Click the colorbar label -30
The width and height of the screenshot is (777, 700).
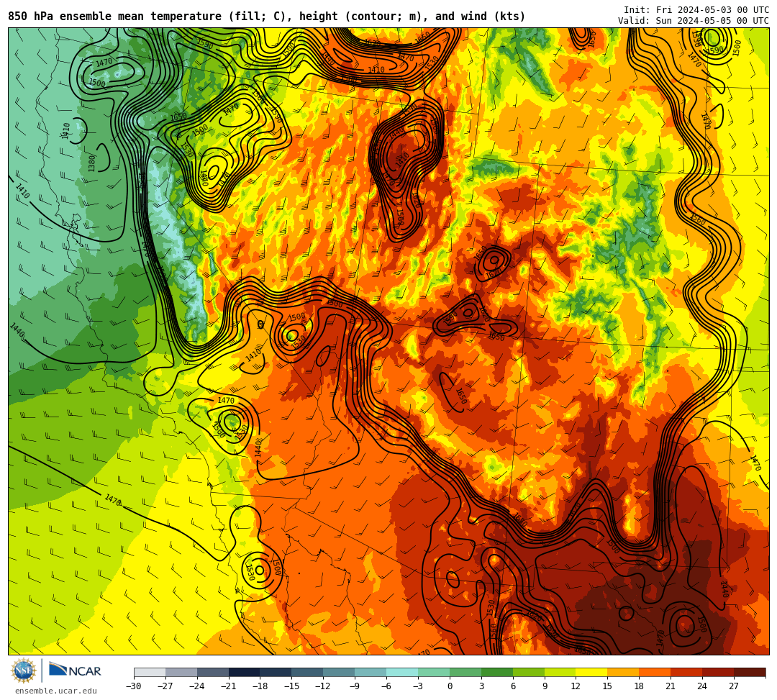134,686
